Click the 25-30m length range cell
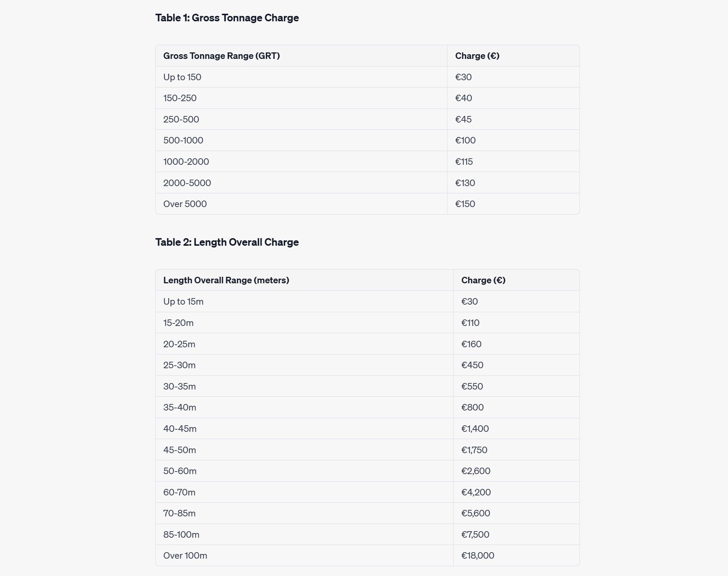 coord(304,365)
